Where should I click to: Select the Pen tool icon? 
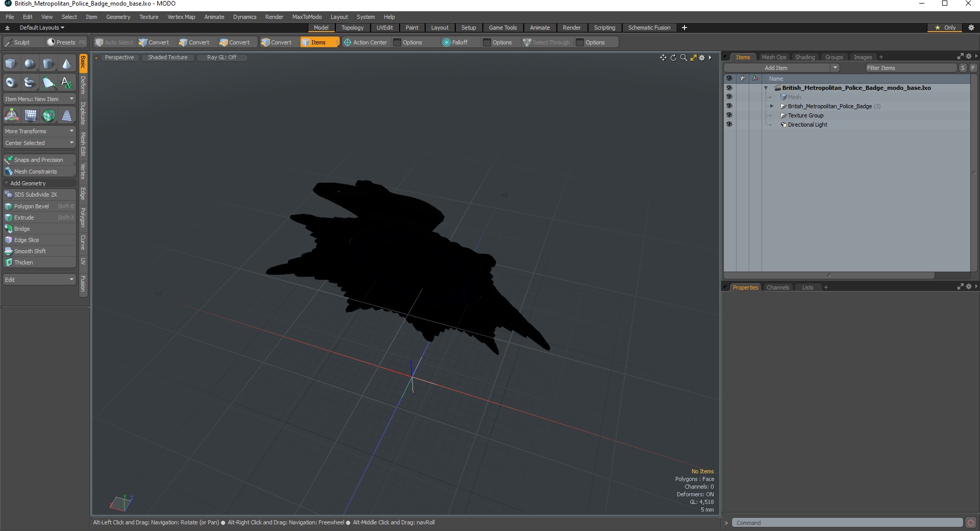pyautogui.click(x=48, y=82)
